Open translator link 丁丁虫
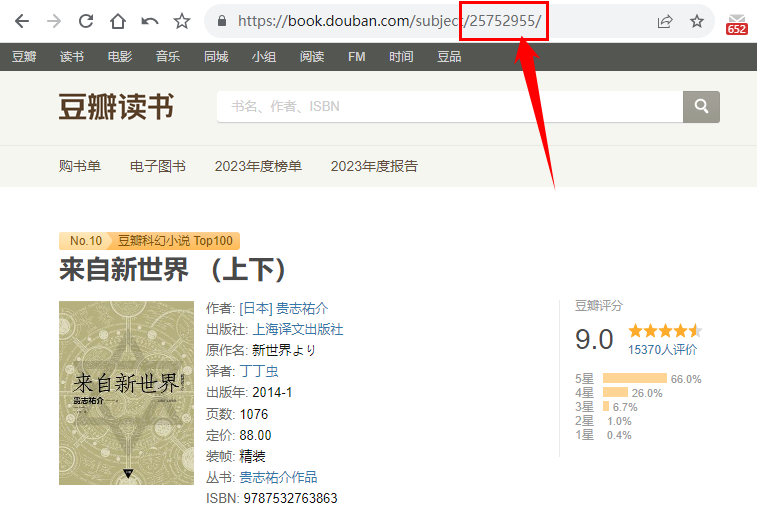The width and height of the screenshot is (757, 521). coord(259,371)
